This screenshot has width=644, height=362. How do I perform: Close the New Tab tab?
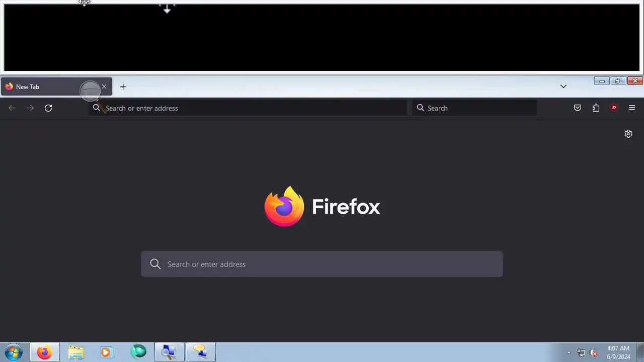tap(104, 86)
